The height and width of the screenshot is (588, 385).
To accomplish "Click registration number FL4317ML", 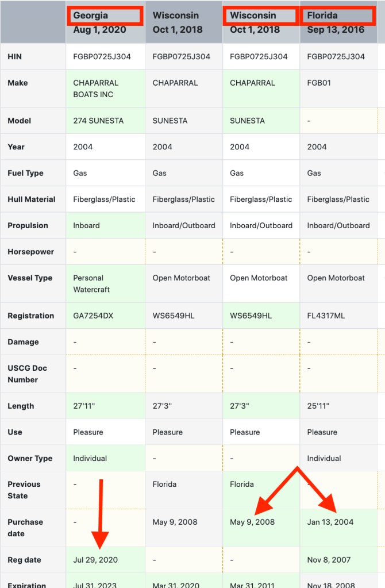I will (x=326, y=316).
